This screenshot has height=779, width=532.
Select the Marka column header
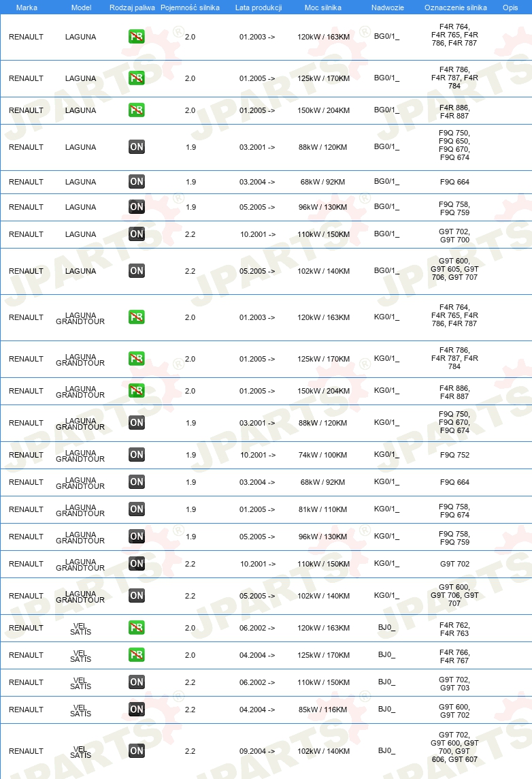[27, 7]
